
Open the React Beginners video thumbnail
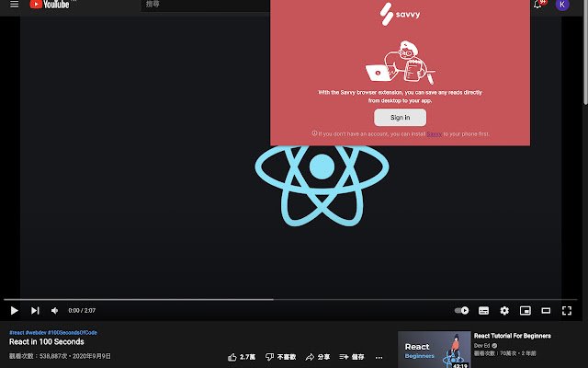click(x=434, y=350)
